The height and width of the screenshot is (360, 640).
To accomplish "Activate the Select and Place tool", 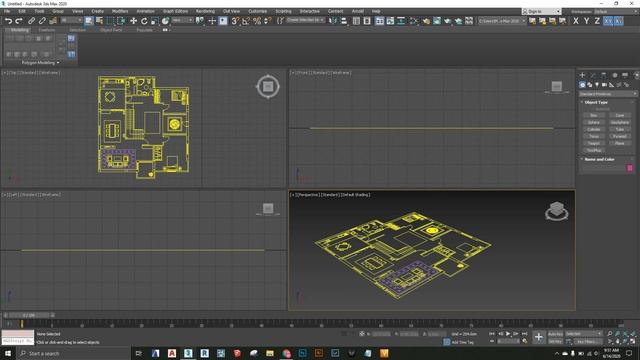I will pos(165,21).
